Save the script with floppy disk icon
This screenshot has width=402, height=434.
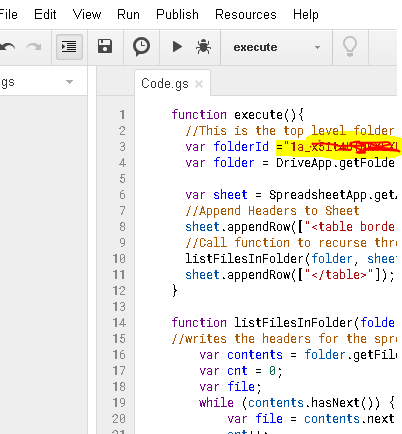105,46
